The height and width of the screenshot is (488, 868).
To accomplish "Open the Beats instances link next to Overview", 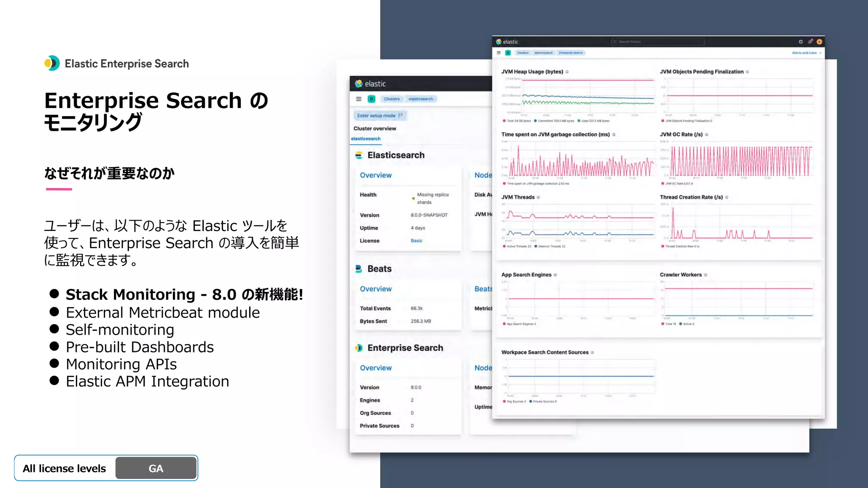I will tap(483, 289).
